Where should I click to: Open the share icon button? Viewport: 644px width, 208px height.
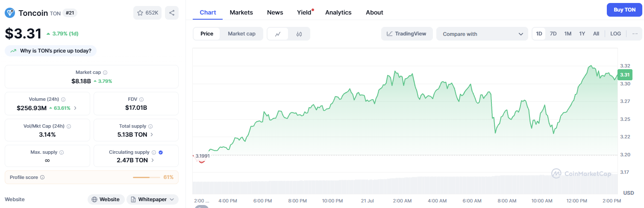(x=172, y=13)
